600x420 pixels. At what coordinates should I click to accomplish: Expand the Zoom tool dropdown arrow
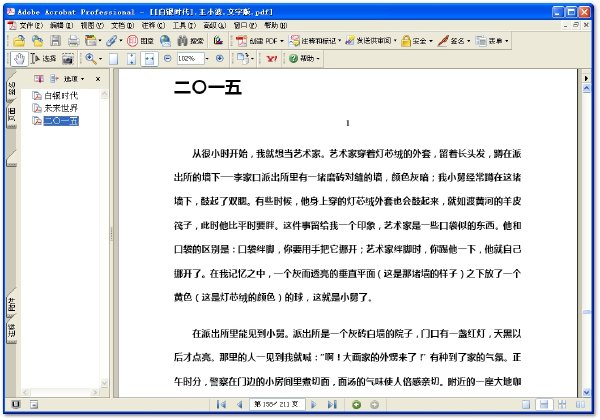[101, 59]
